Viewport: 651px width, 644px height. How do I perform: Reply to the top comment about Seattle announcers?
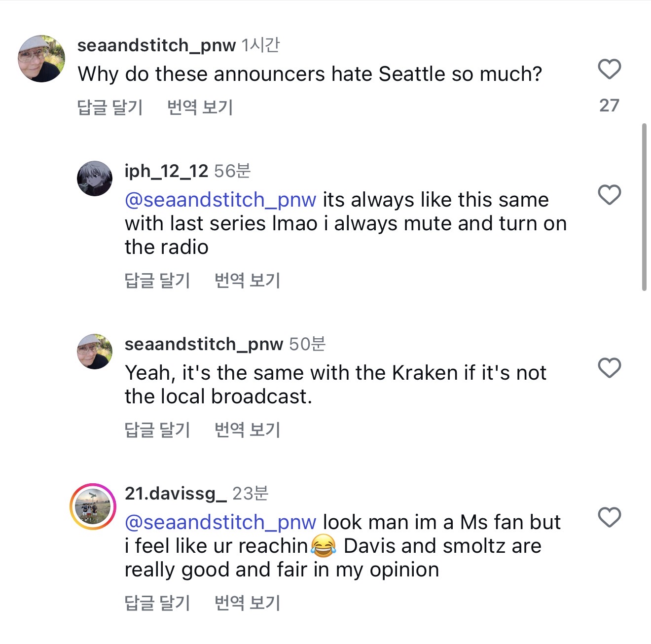click(110, 107)
